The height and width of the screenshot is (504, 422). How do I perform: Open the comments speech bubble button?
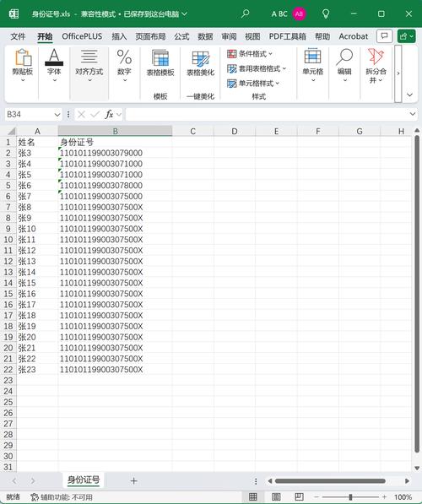pos(384,36)
